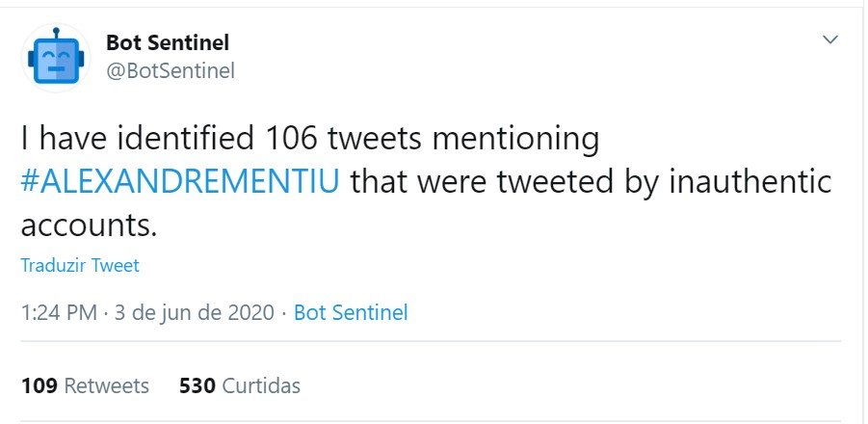View the 109 Retweets list

[x=85, y=385]
